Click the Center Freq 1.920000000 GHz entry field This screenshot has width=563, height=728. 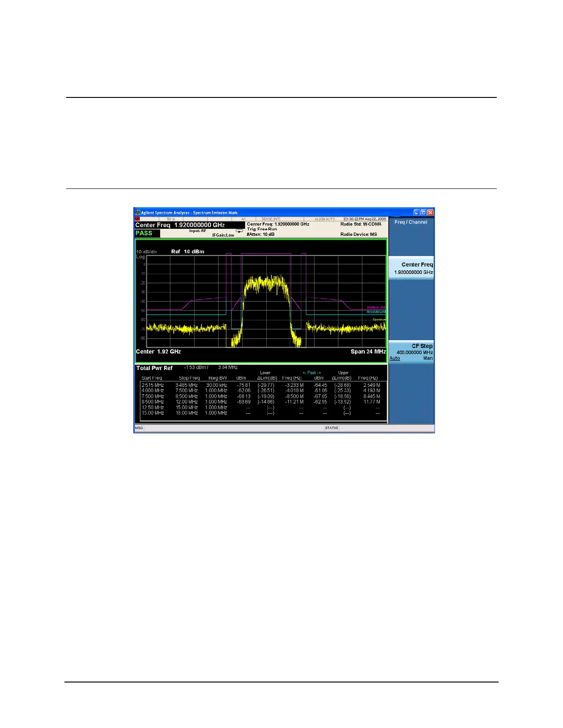pyautogui.click(x=190, y=225)
